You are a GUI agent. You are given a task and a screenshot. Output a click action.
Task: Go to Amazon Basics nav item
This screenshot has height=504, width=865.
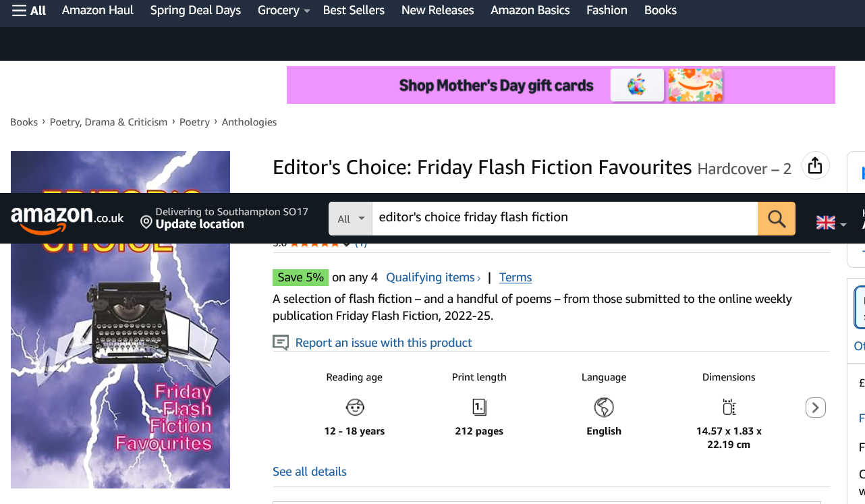tap(530, 10)
